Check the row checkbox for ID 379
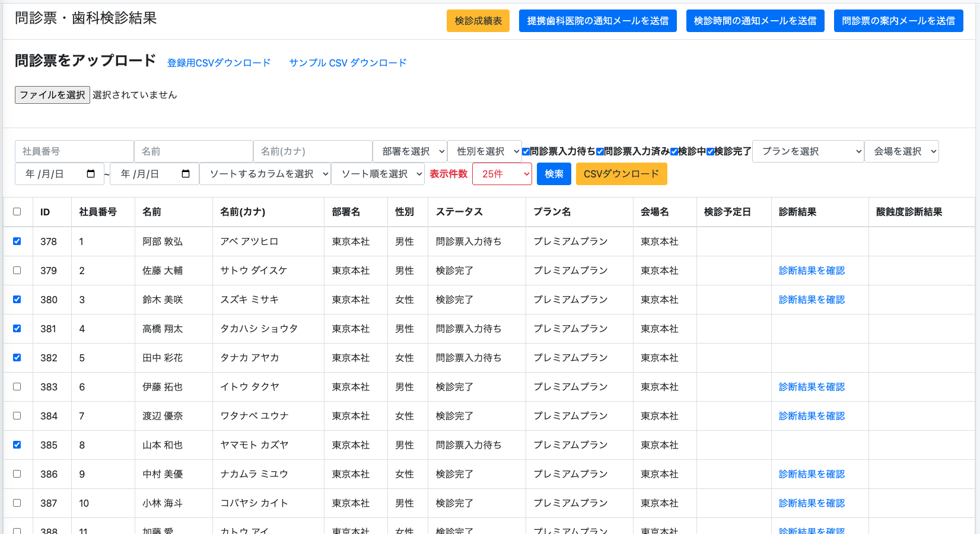The height and width of the screenshot is (534, 980). click(x=17, y=271)
